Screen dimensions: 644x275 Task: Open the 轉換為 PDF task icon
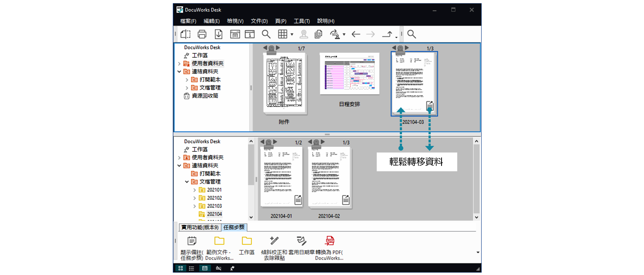pos(330,241)
